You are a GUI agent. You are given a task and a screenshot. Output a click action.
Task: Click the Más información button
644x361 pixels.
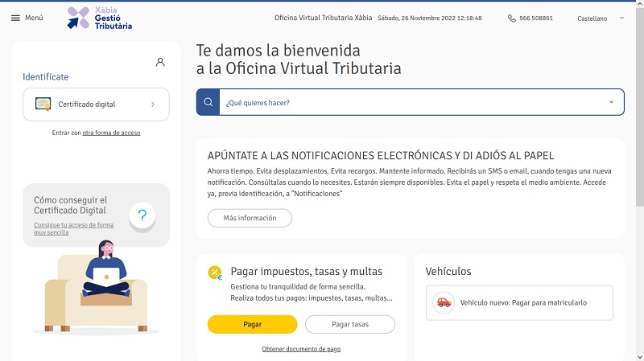click(x=250, y=218)
